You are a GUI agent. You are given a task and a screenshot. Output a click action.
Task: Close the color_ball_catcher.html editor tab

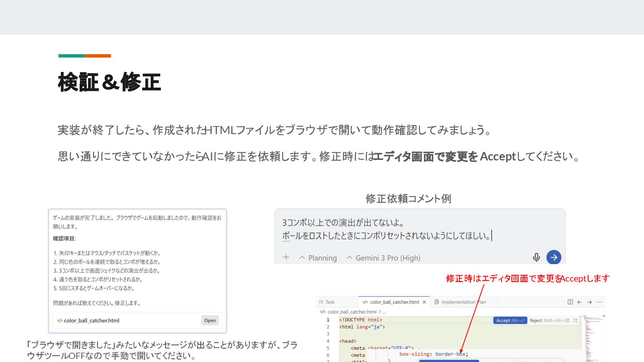pyautogui.click(x=424, y=302)
